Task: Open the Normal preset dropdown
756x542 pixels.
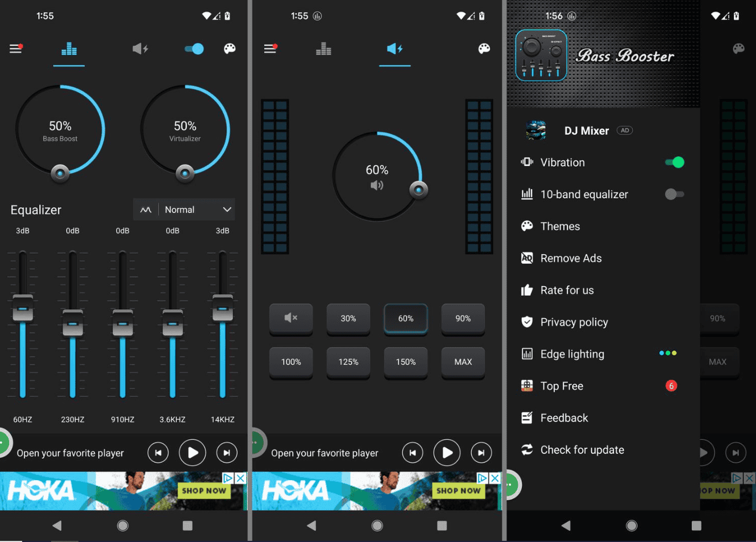Action: tap(184, 210)
